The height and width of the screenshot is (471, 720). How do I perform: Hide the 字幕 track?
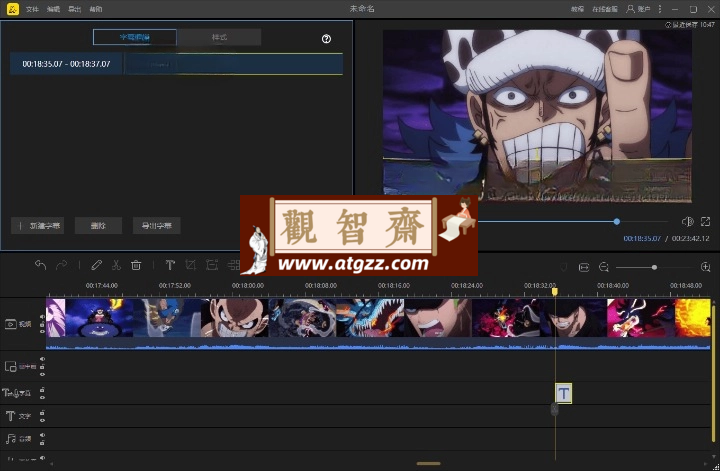(42, 397)
